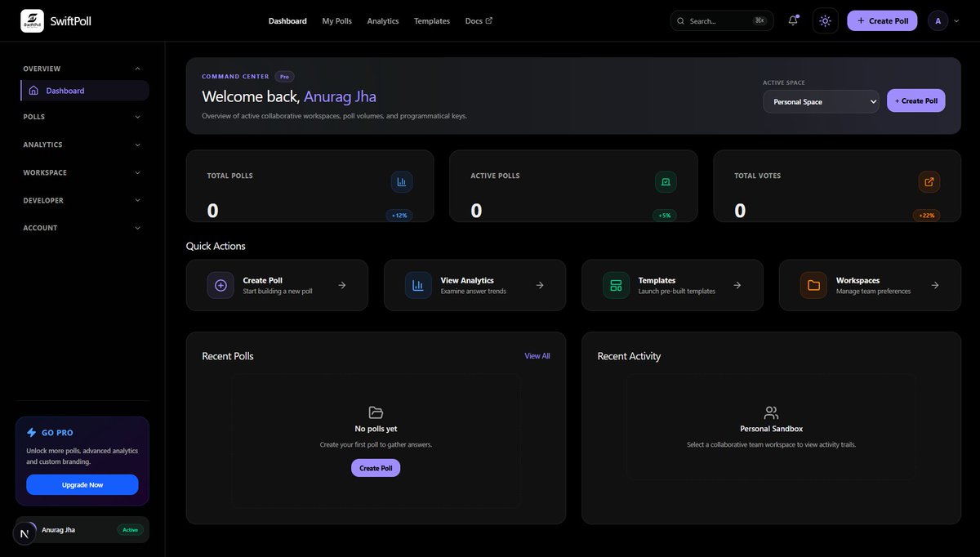Click the Workspaces folder icon

pos(813,285)
